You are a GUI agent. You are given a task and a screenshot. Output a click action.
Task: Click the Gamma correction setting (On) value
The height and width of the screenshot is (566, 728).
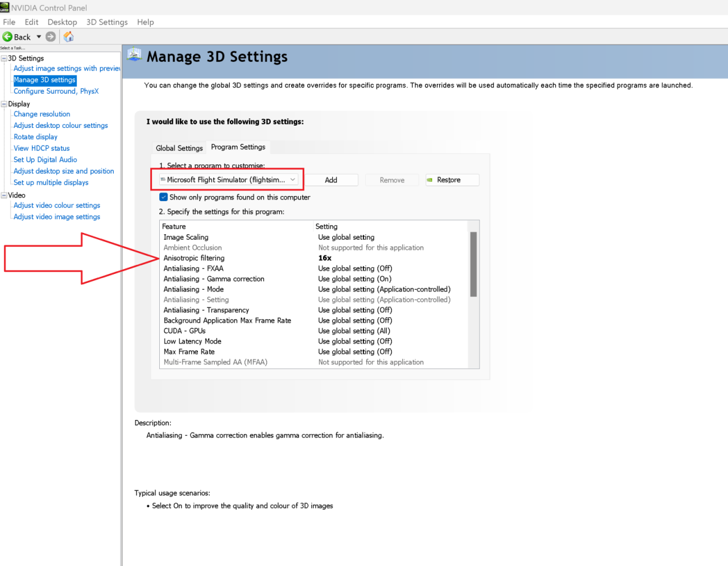click(x=355, y=279)
